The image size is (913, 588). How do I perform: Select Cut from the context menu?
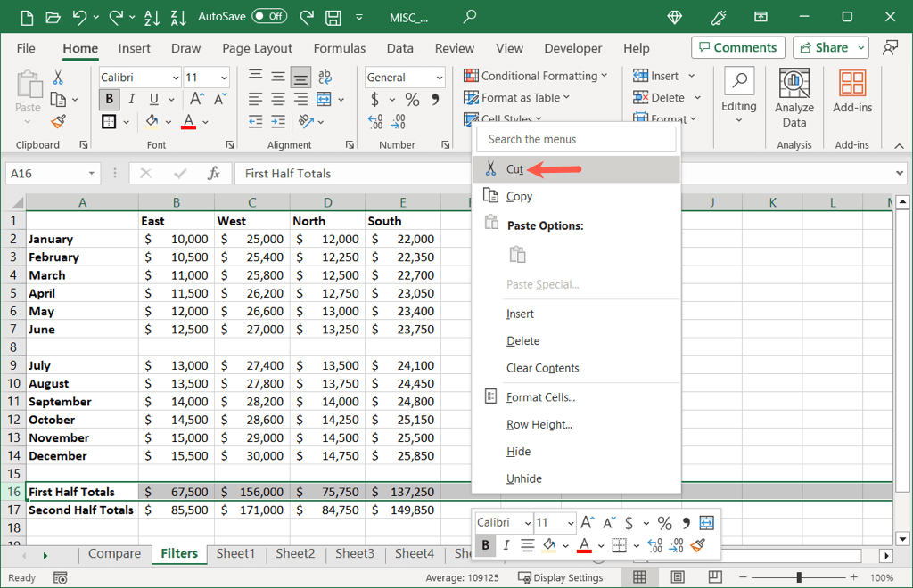514,169
